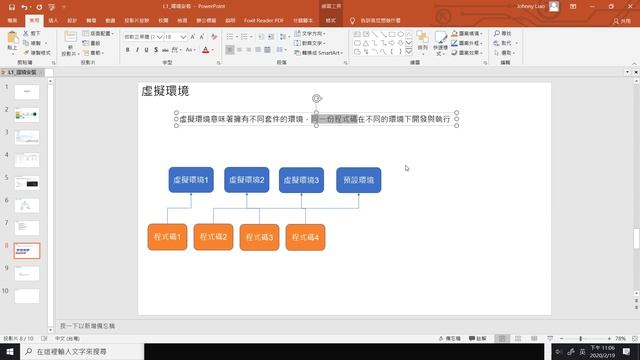Adjust the zoom slider handle
The image size is (640, 360).
point(580,338)
